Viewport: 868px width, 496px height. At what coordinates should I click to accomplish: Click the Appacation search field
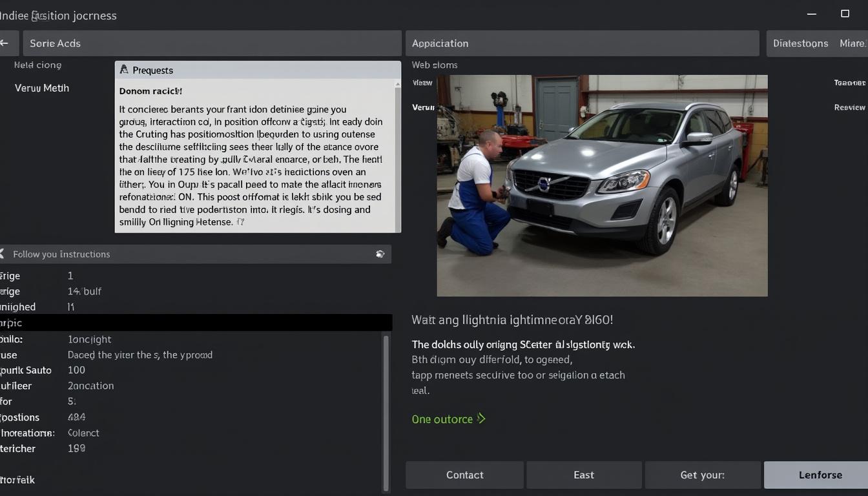pos(581,43)
